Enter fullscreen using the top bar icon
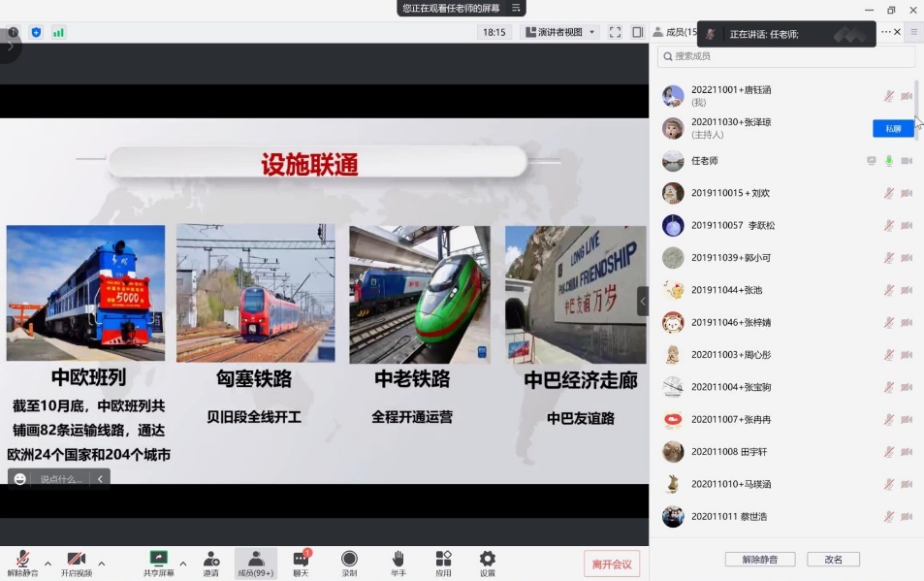924x581 pixels. click(x=615, y=32)
